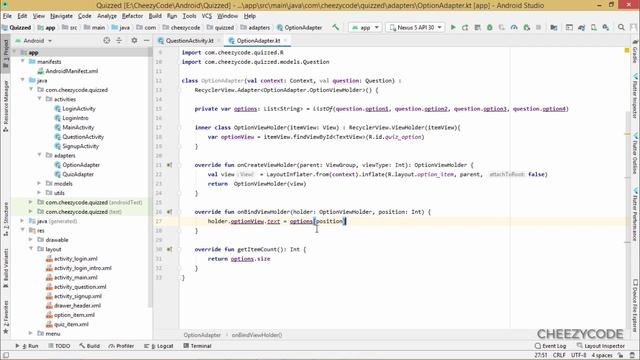Click the project panel settings gear icon
This screenshot has width=640, height=360.
point(134,40)
